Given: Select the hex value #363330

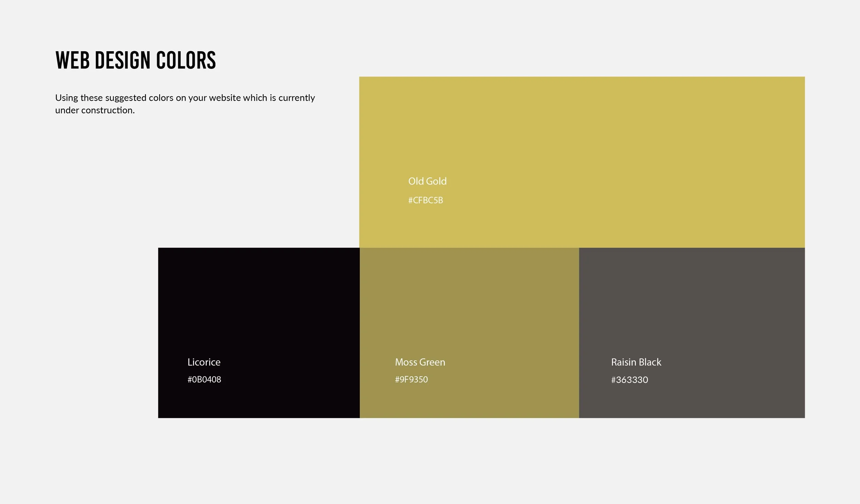Looking at the screenshot, I should [x=630, y=380].
